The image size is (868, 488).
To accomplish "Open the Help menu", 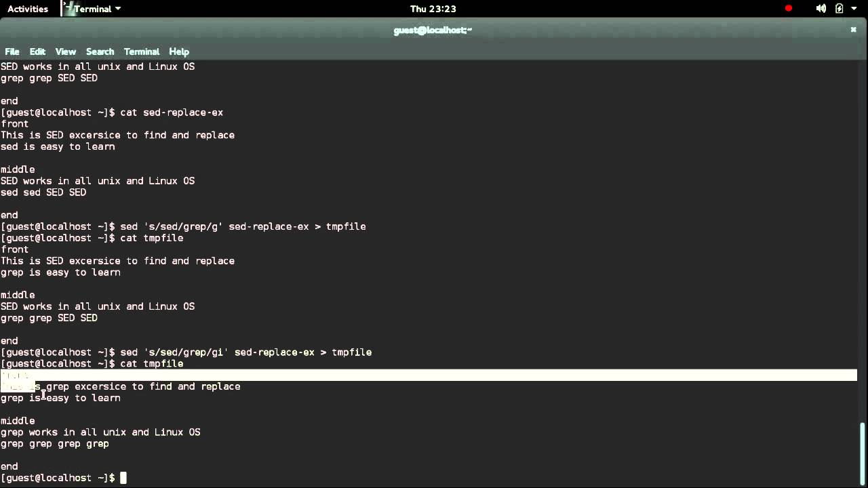I will click(179, 52).
